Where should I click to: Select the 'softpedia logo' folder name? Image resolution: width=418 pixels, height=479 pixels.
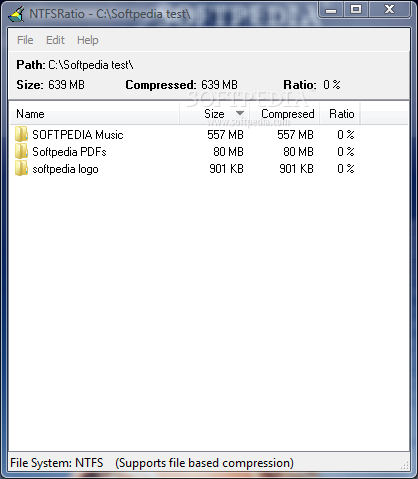65,169
